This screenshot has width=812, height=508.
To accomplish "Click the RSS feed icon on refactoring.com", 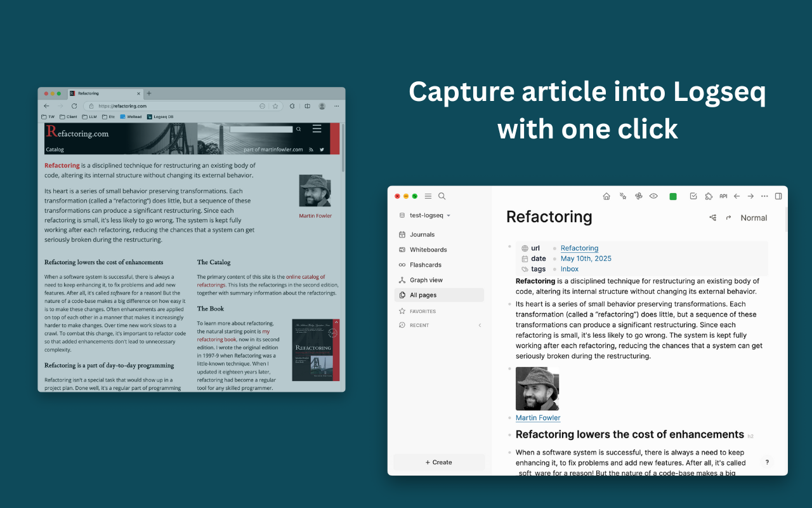I will point(311,150).
